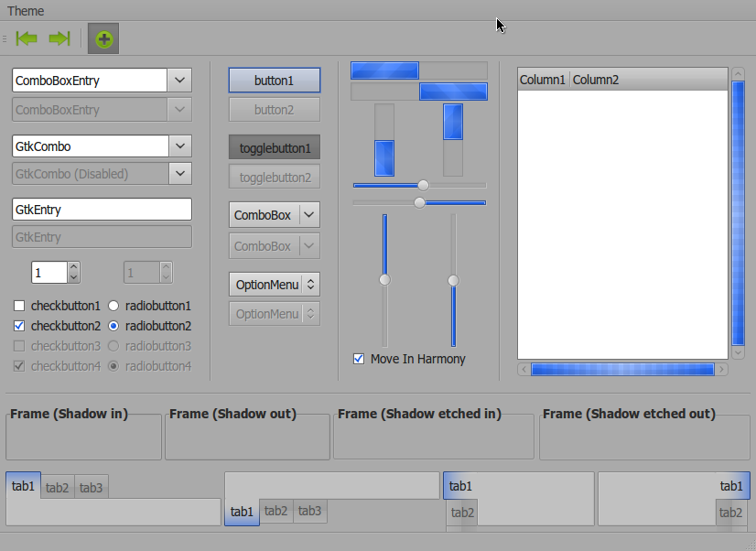Click the second horizontal progress bar

[x=419, y=92]
